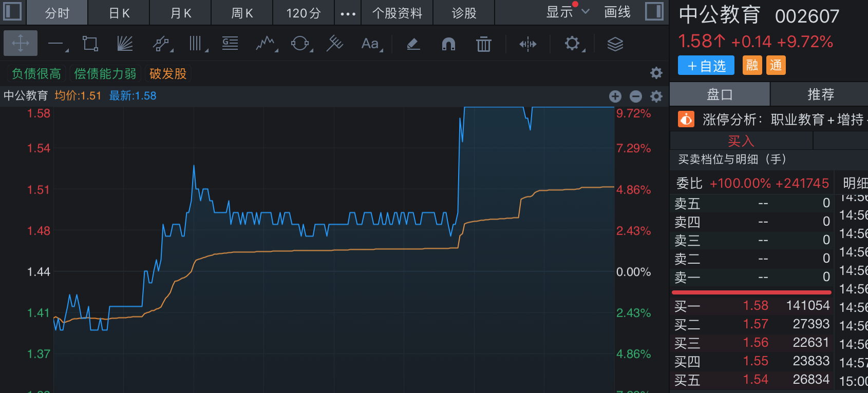Click the orange 涨停分析 icon
Image resolution: width=868 pixels, height=393 pixels.
point(686,119)
